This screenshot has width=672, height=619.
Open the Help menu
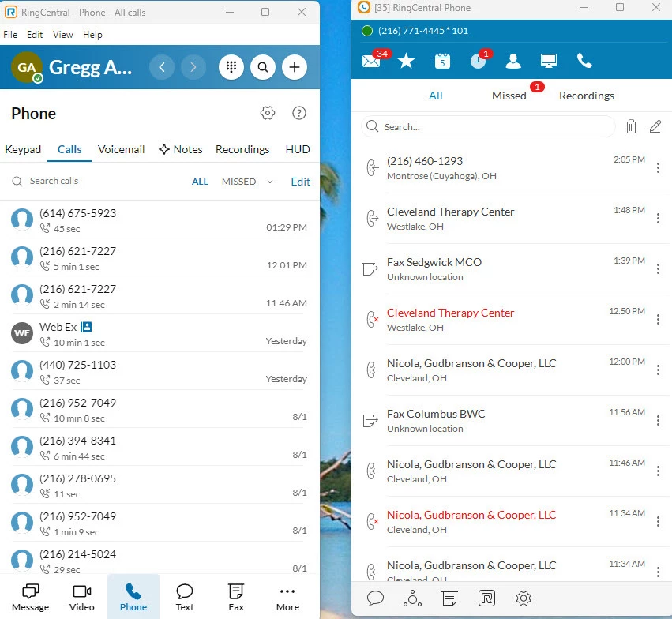click(x=92, y=35)
